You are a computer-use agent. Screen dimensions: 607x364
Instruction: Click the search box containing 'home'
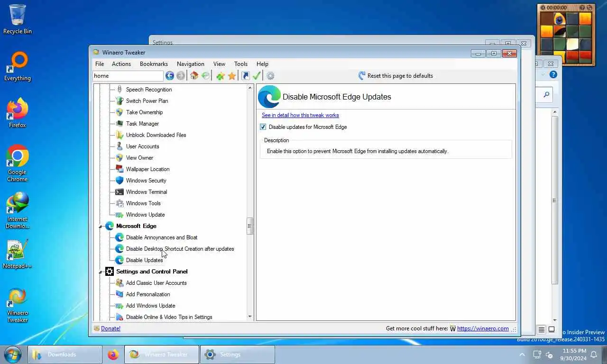128,76
